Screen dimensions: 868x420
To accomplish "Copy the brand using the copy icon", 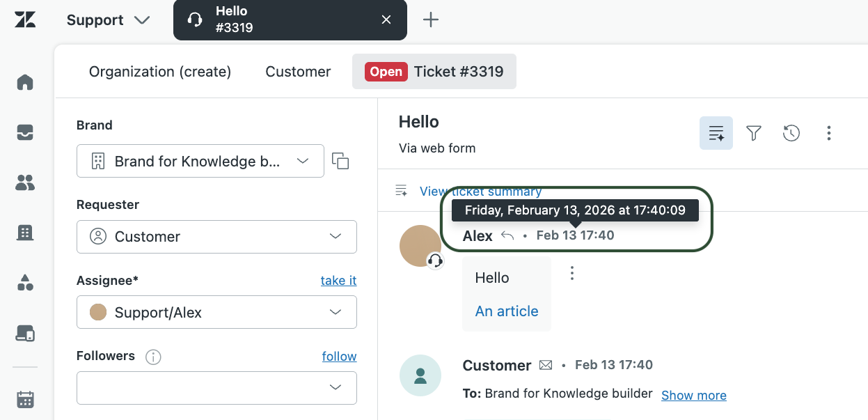I will point(340,160).
